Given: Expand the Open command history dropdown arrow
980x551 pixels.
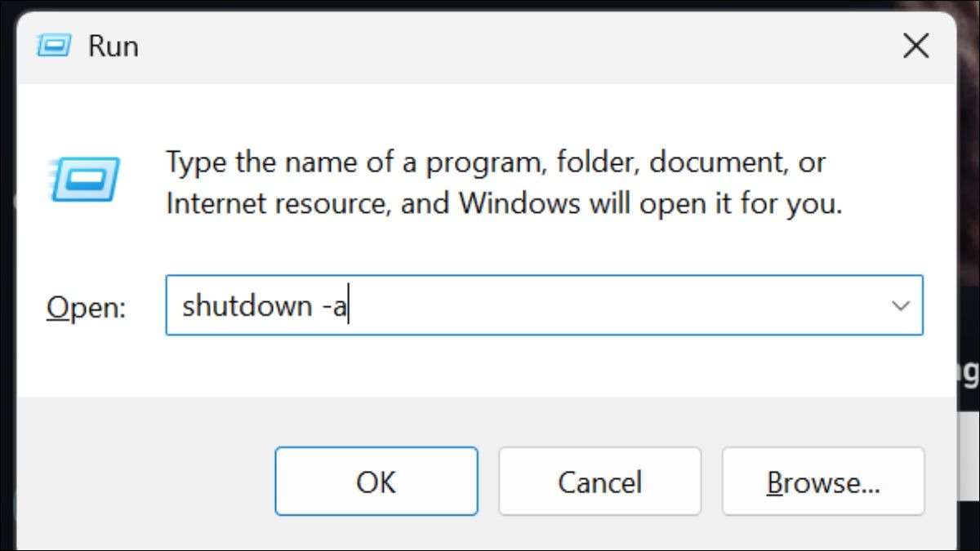Looking at the screenshot, I should point(901,305).
